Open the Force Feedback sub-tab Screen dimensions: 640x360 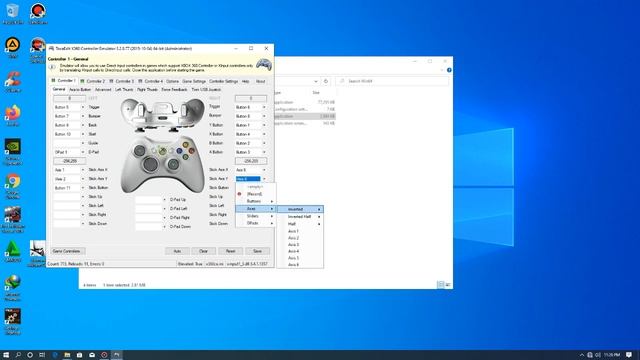point(174,89)
